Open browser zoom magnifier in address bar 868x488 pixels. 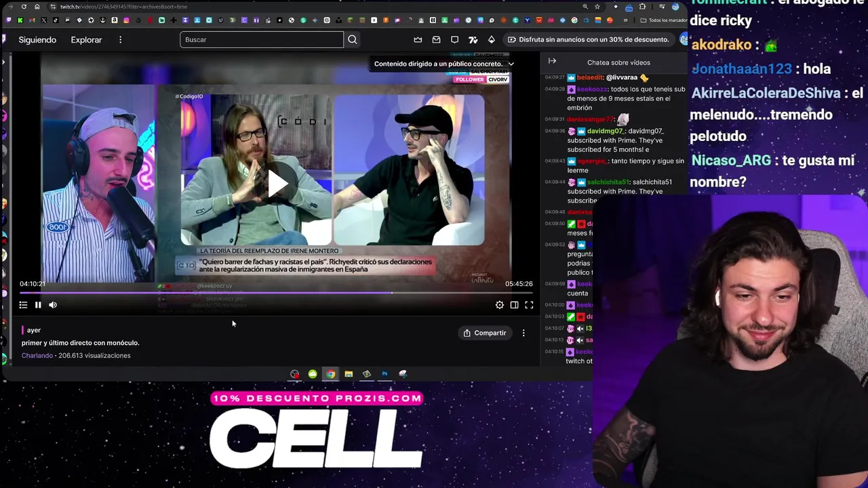(x=585, y=7)
